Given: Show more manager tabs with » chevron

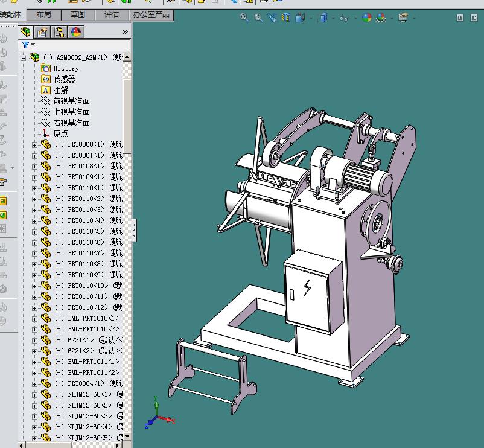Looking at the screenshot, I should click(125, 32).
